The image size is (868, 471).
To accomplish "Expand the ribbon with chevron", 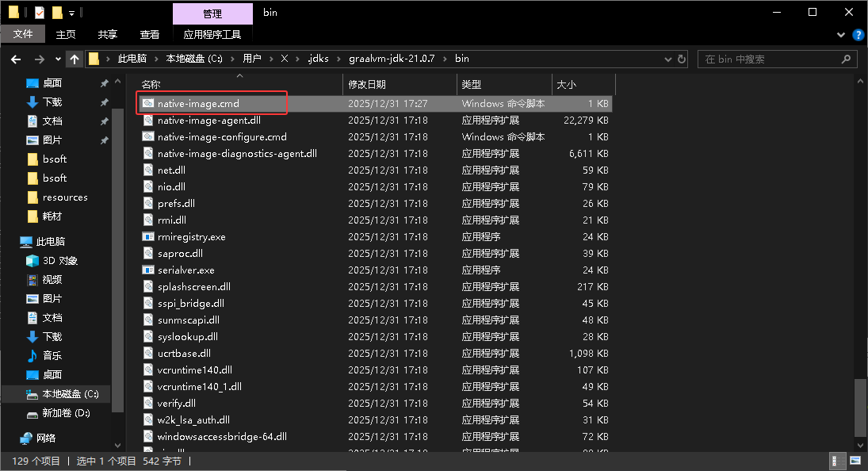I will (841, 35).
